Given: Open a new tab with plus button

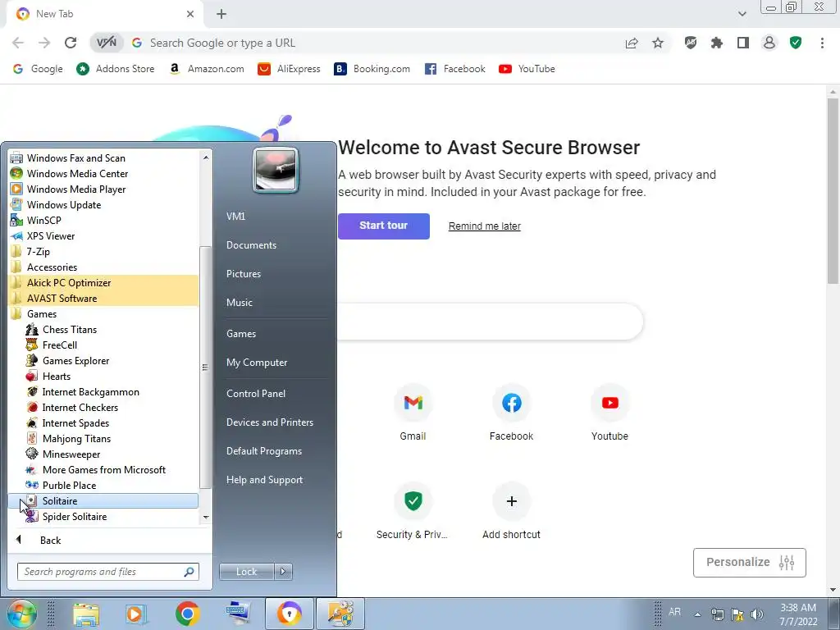Looking at the screenshot, I should [x=221, y=14].
